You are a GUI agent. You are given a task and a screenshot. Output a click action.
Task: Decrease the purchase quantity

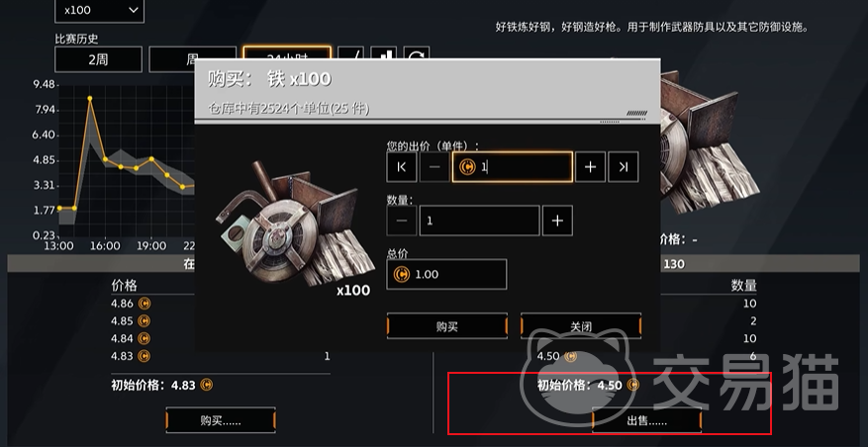402,221
